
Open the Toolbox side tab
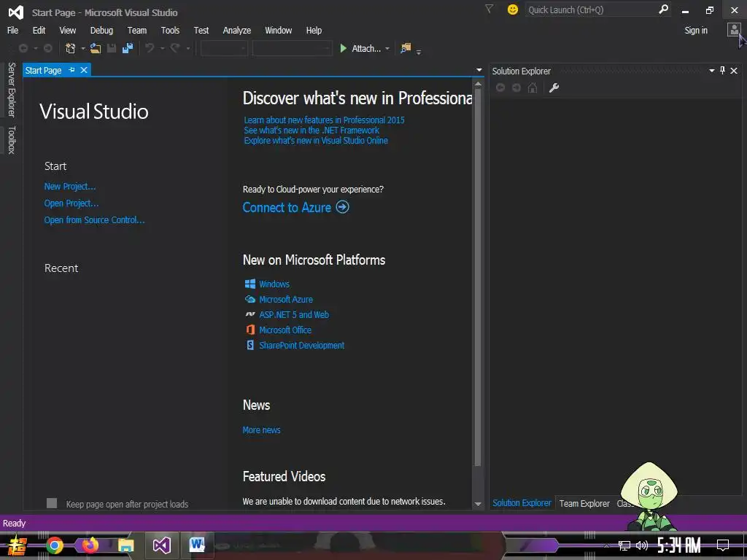click(12, 140)
